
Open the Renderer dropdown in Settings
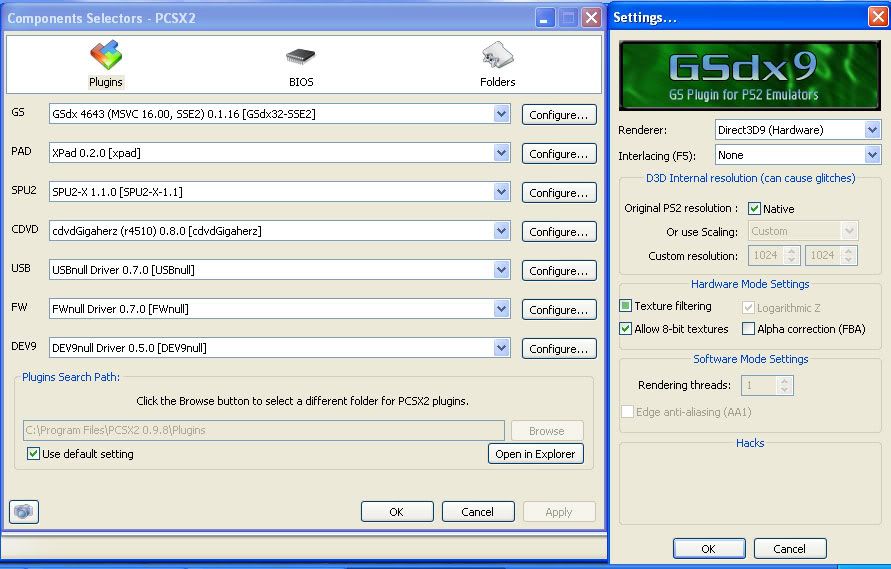(872, 130)
